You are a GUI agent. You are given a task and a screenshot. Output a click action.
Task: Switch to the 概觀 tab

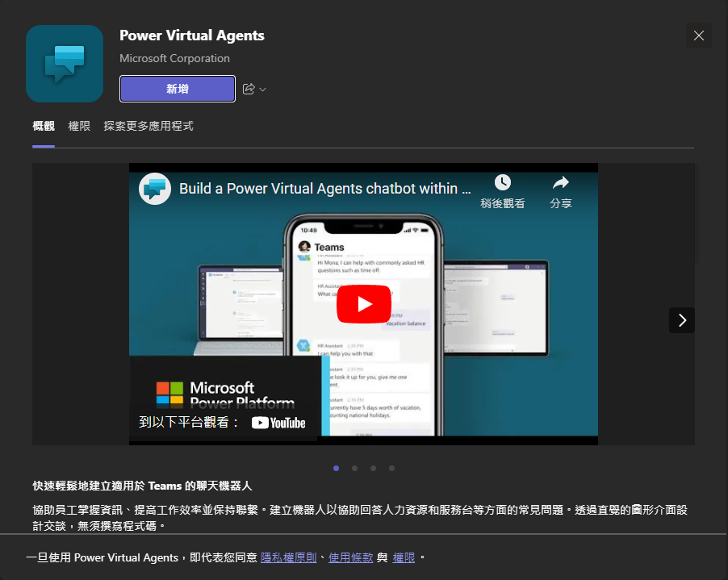point(44,126)
